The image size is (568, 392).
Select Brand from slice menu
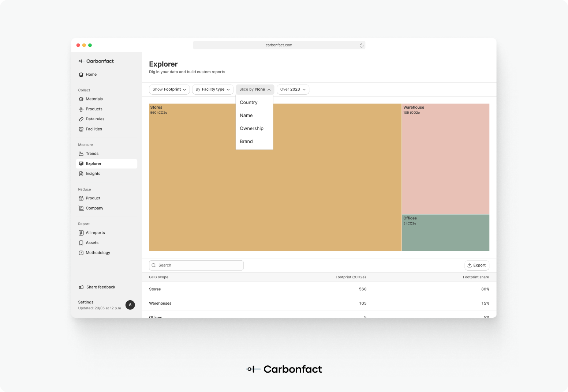tap(254, 142)
